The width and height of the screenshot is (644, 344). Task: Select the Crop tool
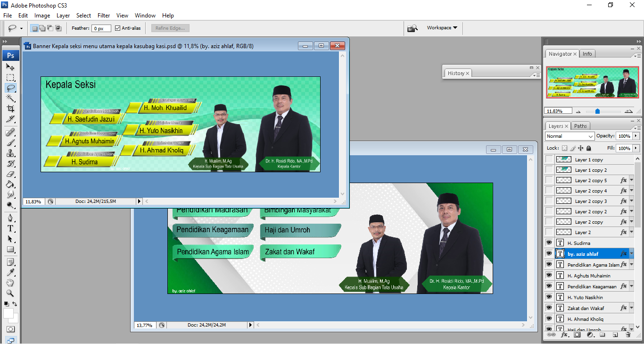pos(10,109)
